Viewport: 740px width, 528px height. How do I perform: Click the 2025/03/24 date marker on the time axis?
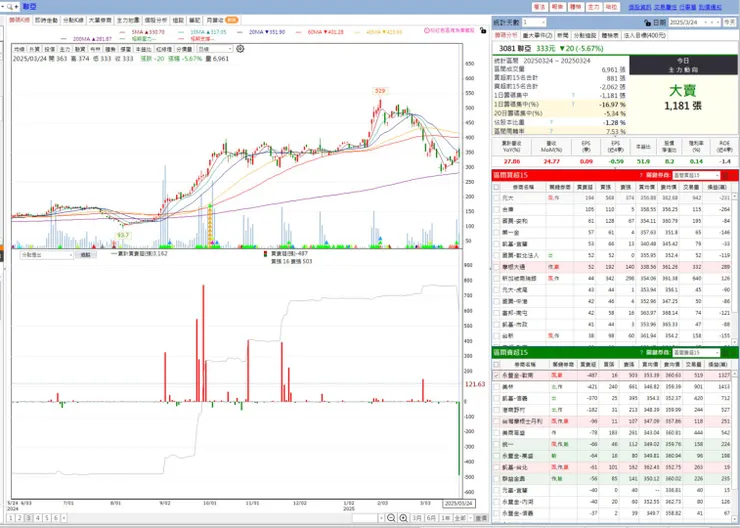pyautogui.click(x=459, y=503)
